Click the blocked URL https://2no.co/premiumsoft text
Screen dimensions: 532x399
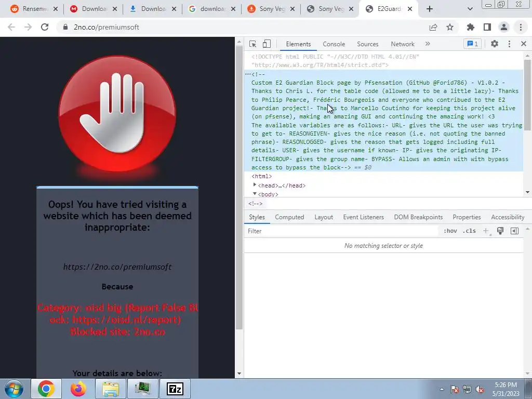click(x=117, y=267)
